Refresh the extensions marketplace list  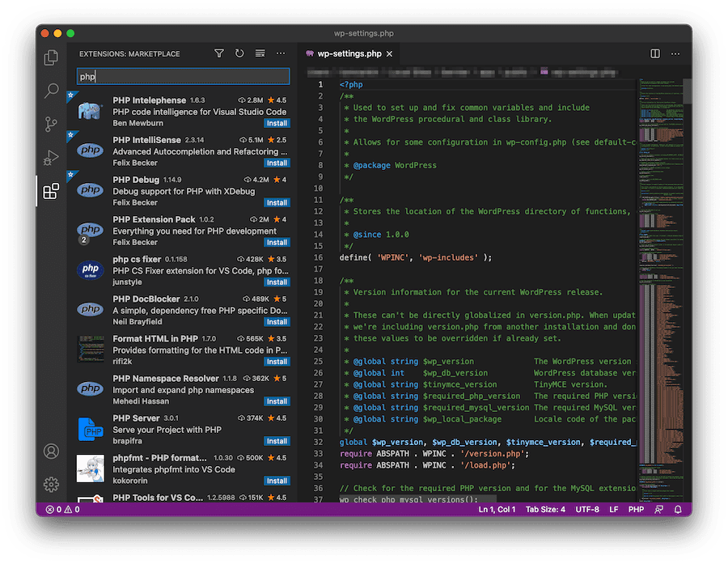pyautogui.click(x=239, y=53)
